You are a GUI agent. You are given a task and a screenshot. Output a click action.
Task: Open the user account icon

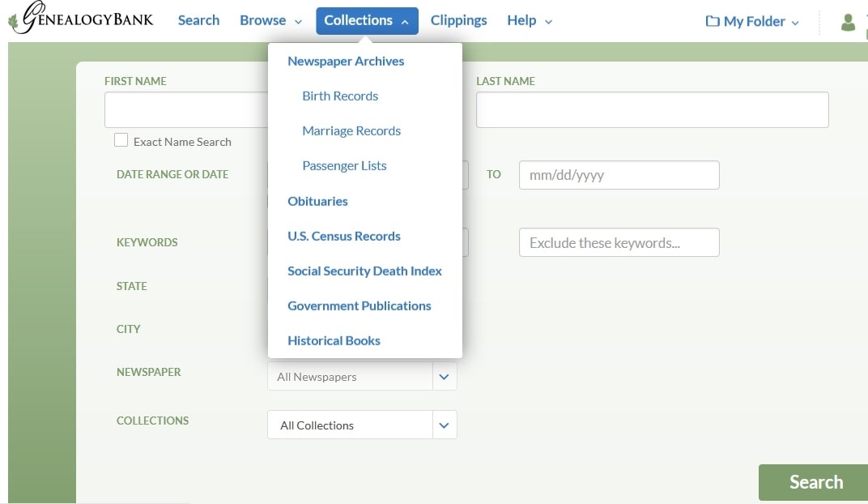[848, 22]
